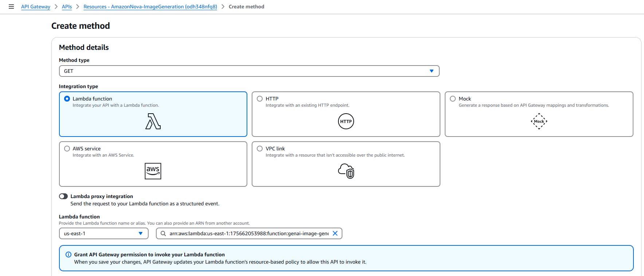Click 'Send the request to your Lambda function' text

point(145,204)
